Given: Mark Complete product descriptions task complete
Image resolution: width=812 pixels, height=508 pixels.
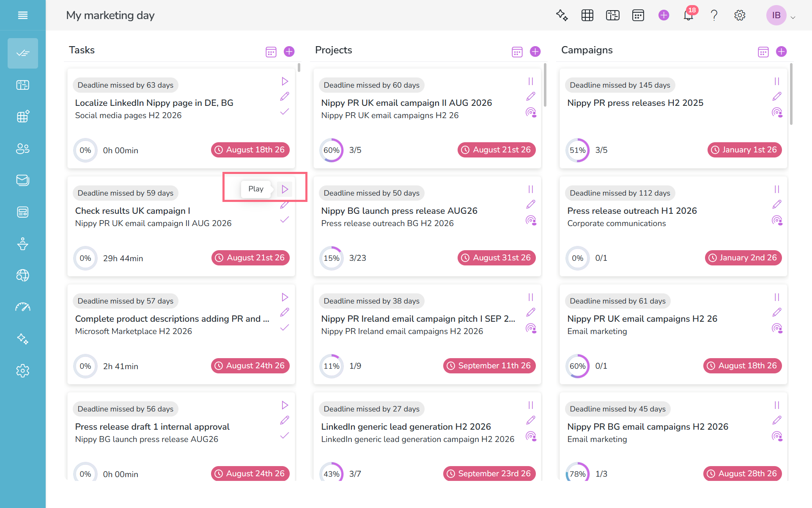Looking at the screenshot, I should click(285, 328).
